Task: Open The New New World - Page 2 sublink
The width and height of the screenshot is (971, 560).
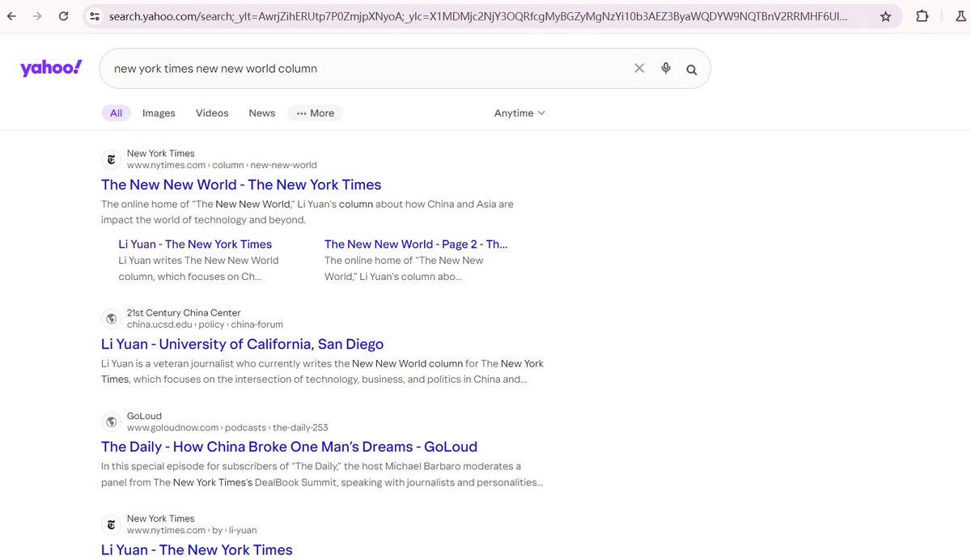Action: tap(416, 244)
